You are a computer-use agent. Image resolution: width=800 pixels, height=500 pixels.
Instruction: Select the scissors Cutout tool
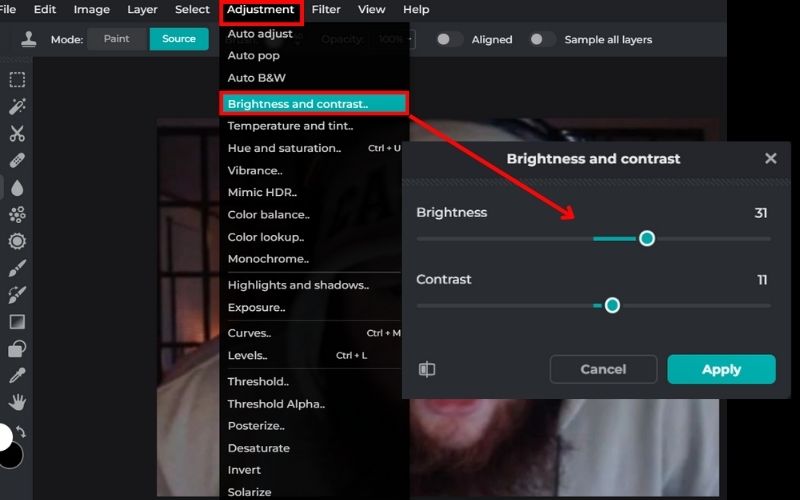[x=17, y=134]
